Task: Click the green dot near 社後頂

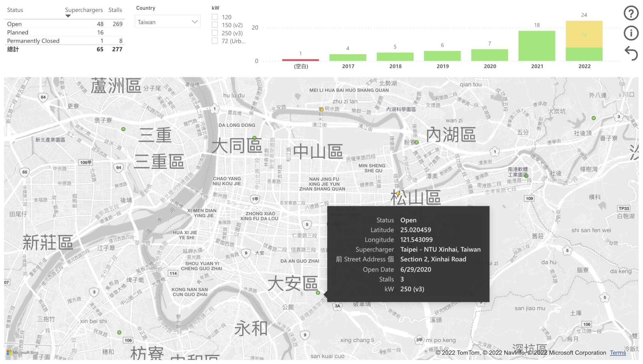Action: 593,118
